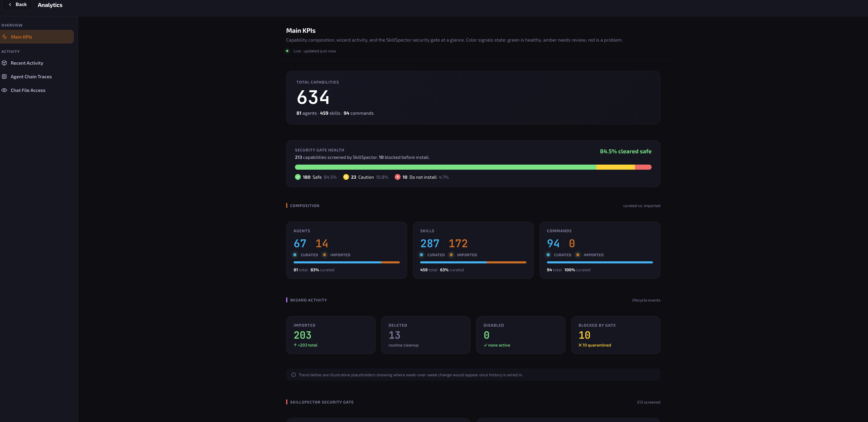The width and height of the screenshot is (868, 422).
Task: Click the Wizard Activity section header
Action: click(x=308, y=300)
